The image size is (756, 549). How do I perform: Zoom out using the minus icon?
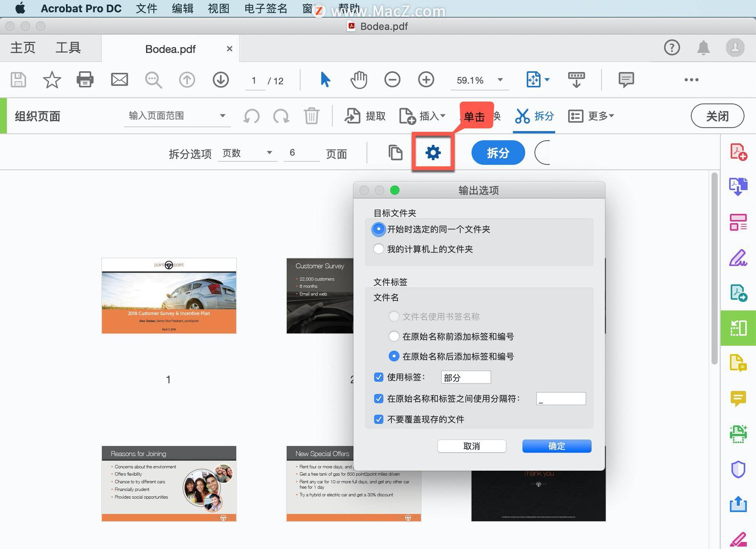click(x=392, y=79)
